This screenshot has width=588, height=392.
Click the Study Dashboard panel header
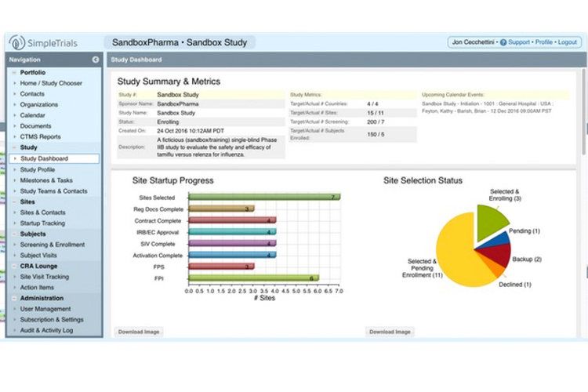tap(347, 60)
